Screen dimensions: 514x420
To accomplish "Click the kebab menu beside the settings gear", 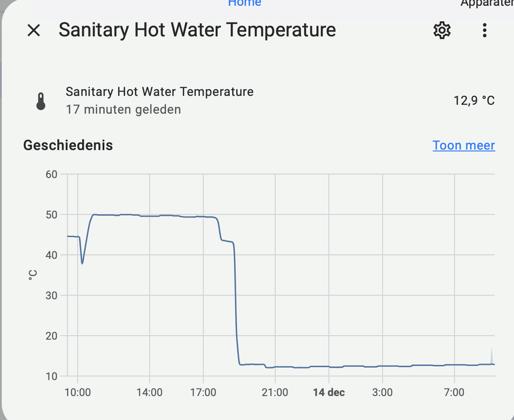I will [484, 30].
